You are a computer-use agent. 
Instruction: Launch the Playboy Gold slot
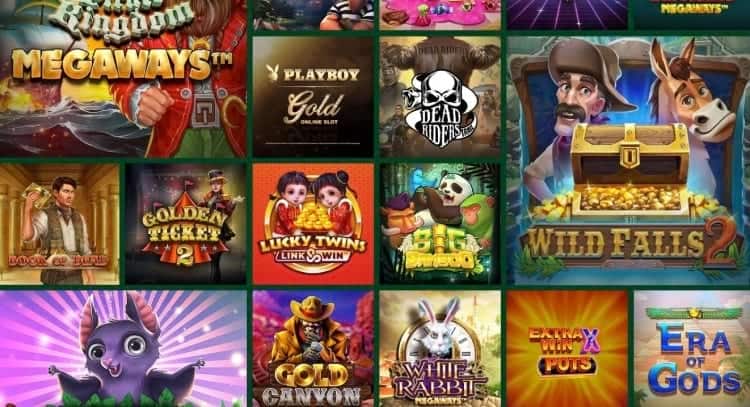[x=313, y=97]
